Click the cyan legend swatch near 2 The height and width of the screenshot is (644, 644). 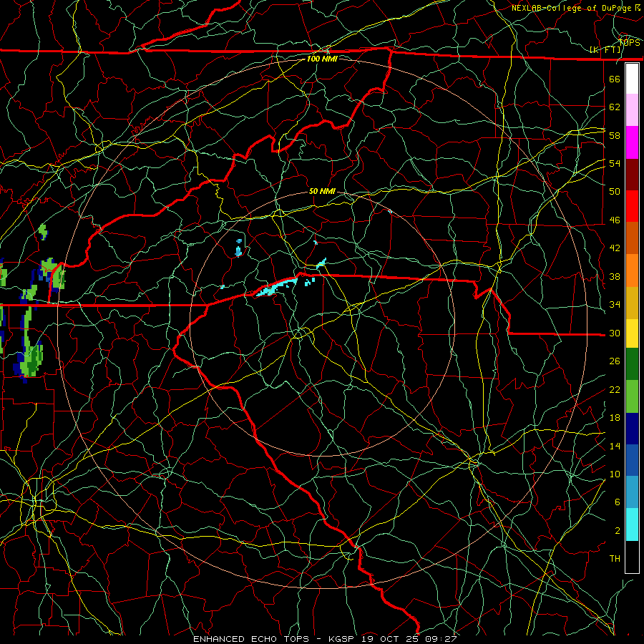[x=632, y=525]
